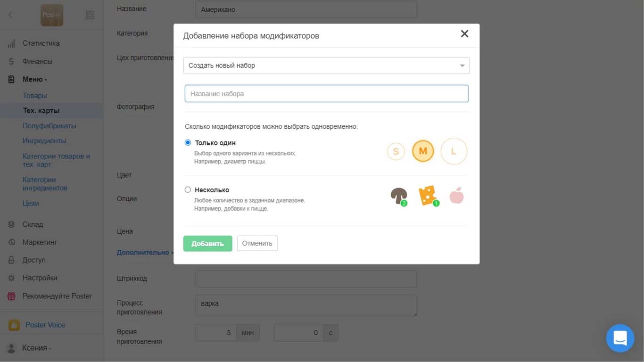Viewport: 644px width, 362px height.
Task: Open Ингредиенты submenu item
Action: (44, 141)
